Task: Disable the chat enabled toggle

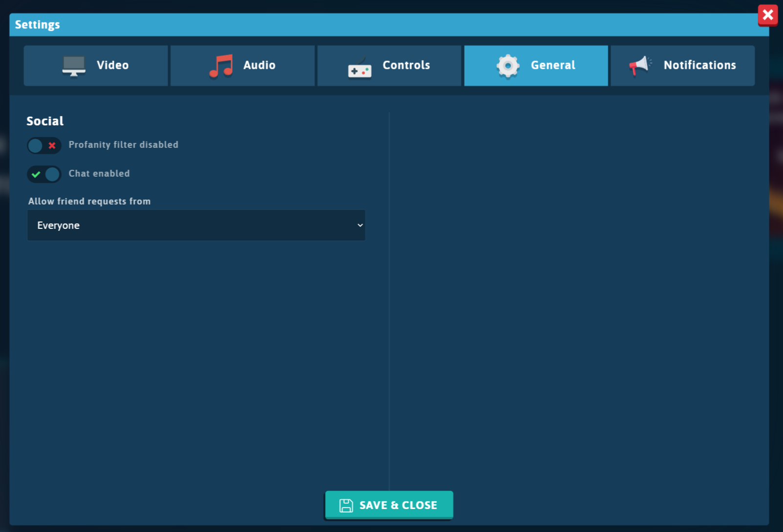Action: [44, 174]
